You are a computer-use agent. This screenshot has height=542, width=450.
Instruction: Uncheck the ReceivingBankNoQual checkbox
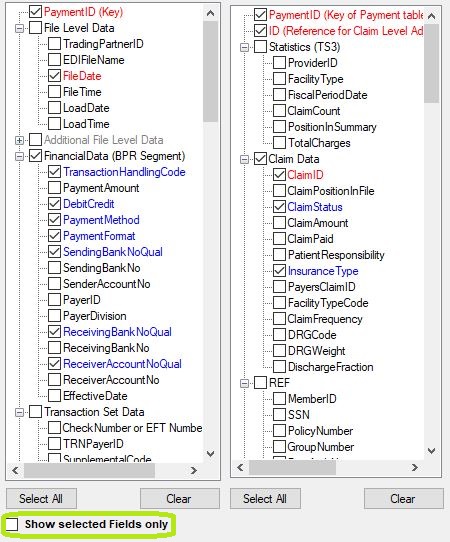[54, 332]
